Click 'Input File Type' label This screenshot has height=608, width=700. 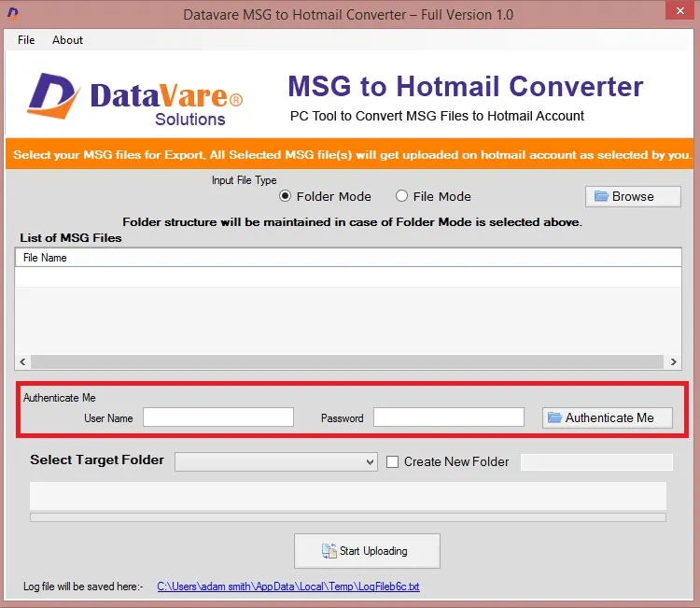(x=244, y=180)
